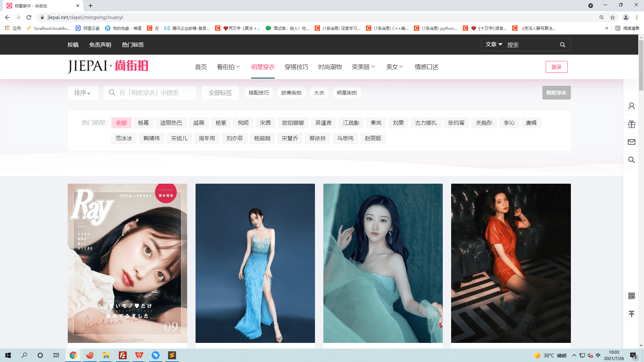This screenshot has height=362, width=644.
Task: Select the 全部 star filter
Action: (x=121, y=123)
